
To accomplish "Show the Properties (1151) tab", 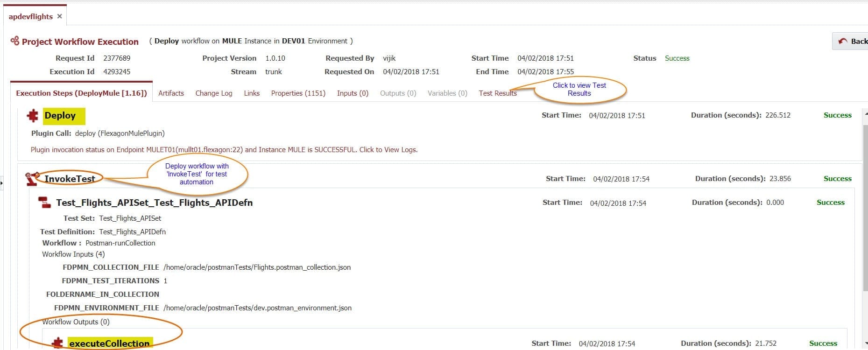I will 298,93.
